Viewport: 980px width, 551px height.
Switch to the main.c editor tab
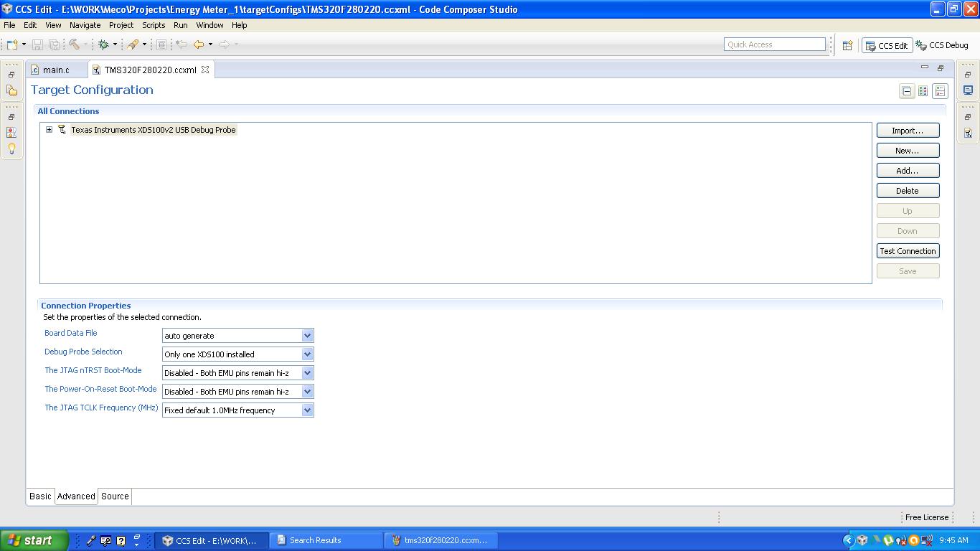(x=56, y=70)
